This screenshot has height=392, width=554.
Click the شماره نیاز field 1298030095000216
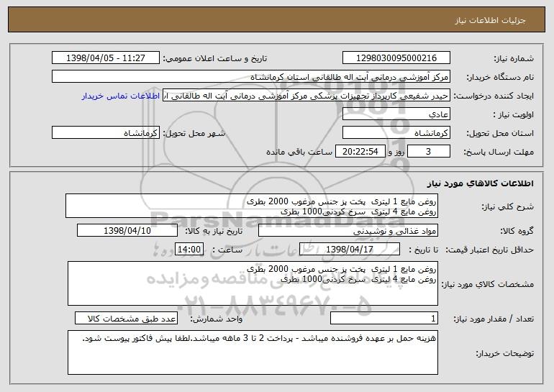396,58
